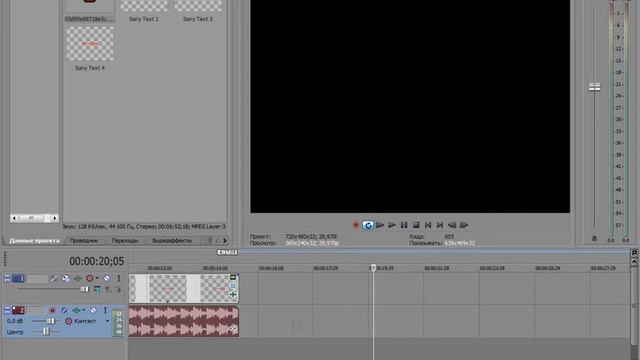Image resolution: width=640 pixels, height=360 pixels.
Task: Click timeline scroll up arrow at right
Action: 634,261
